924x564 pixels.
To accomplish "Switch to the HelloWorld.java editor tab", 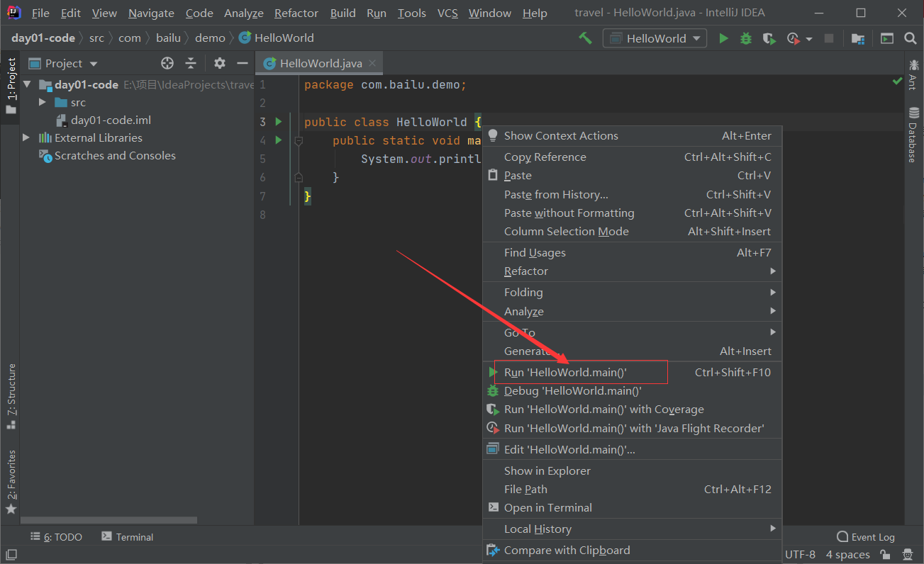I will pos(319,63).
